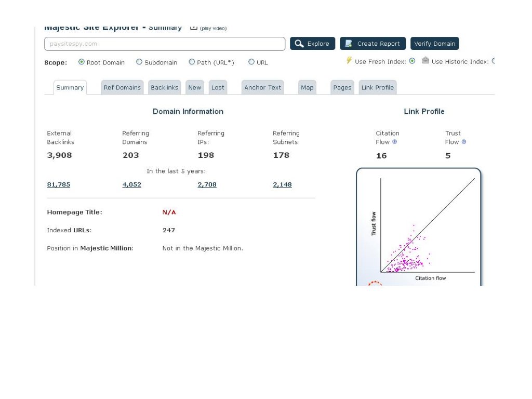Open the 2,148 referring subnets link

pyautogui.click(x=282, y=184)
